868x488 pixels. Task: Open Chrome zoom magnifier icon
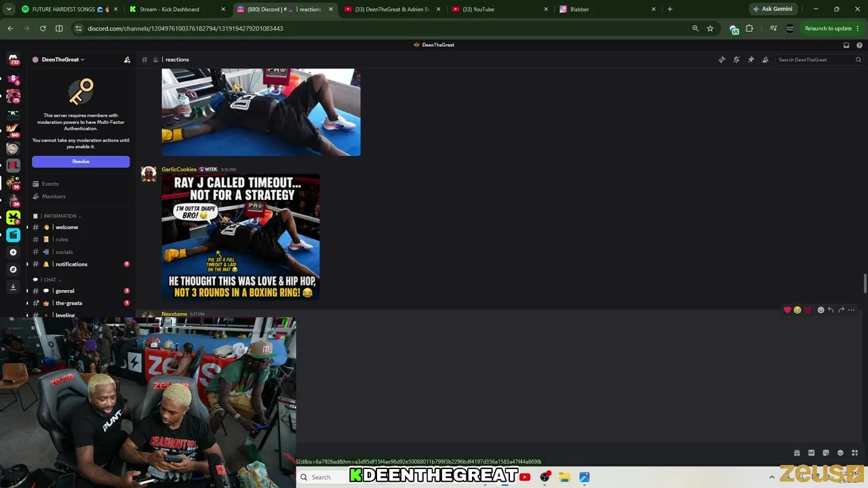695,28
